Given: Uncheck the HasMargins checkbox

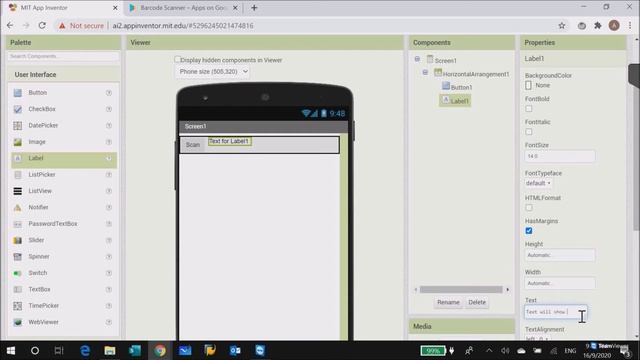Looking at the screenshot, I should pos(529,231).
